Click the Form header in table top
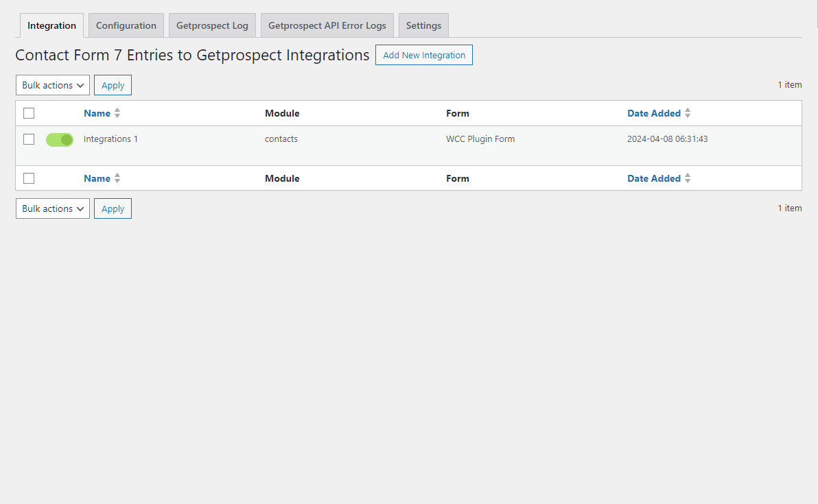This screenshot has height=504, width=818. pyautogui.click(x=458, y=113)
